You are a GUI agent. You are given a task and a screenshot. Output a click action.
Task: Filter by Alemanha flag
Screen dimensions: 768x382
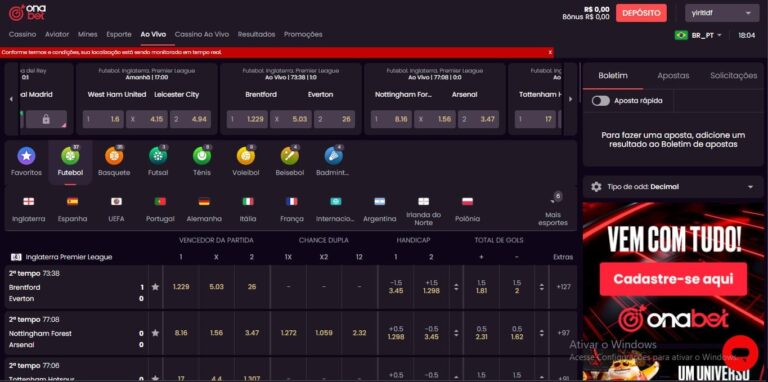[x=204, y=201]
